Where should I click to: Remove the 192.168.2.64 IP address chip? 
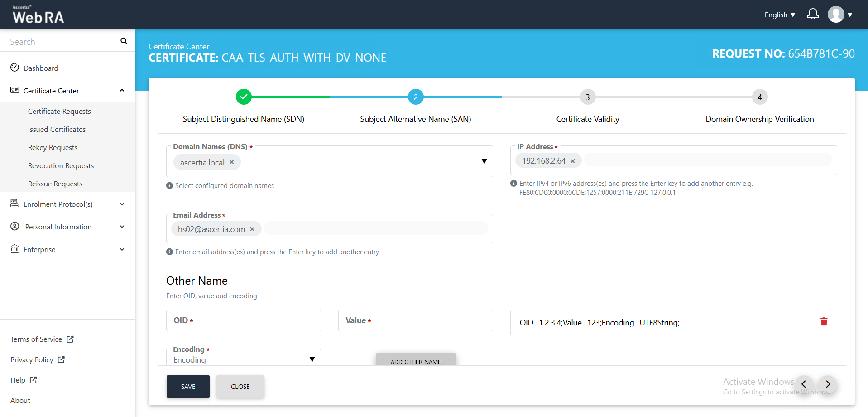pyautogui.click(x=573, y=161)
